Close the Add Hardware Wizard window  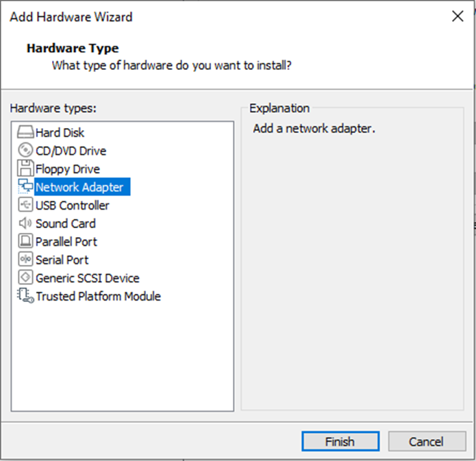pos(458,16)
